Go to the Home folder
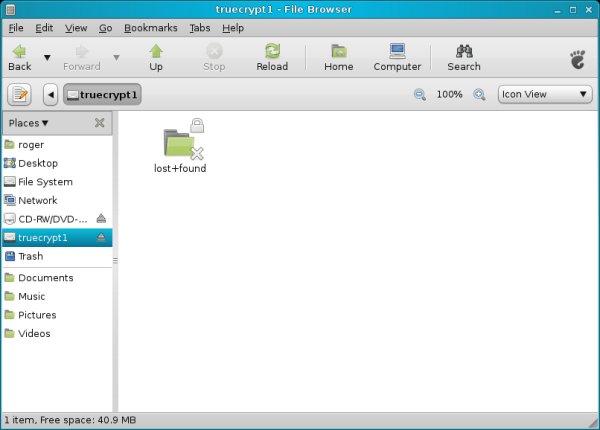This screenshot has width=600, height=430. point(339,58)
